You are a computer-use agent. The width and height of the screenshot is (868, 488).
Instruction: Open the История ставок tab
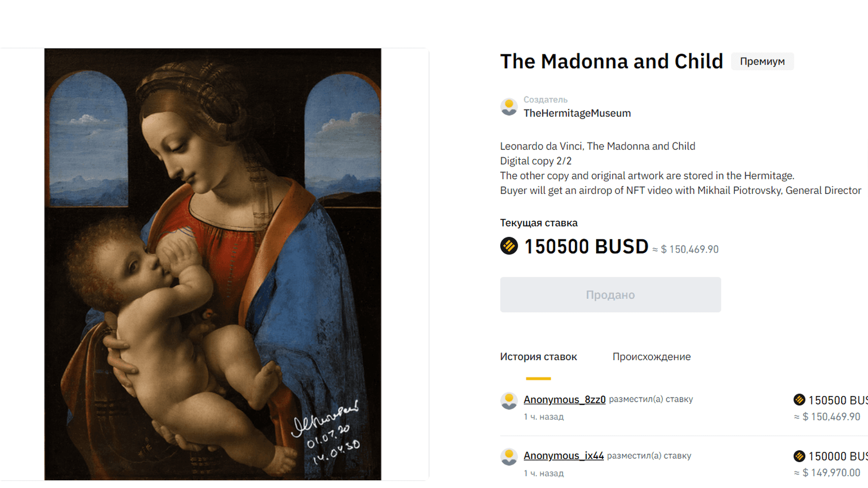coord(538,357)
